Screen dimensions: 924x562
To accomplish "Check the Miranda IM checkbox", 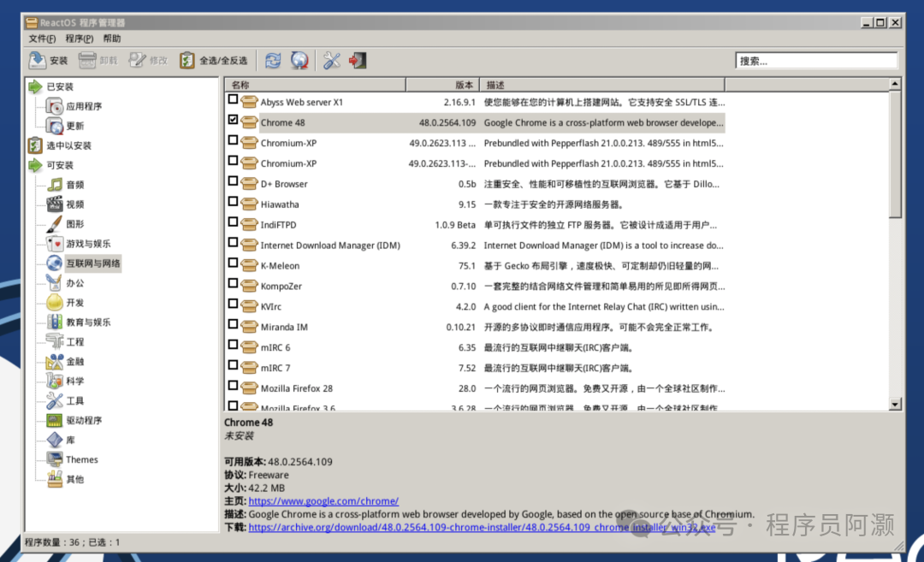I will click(x=234, y=324).
